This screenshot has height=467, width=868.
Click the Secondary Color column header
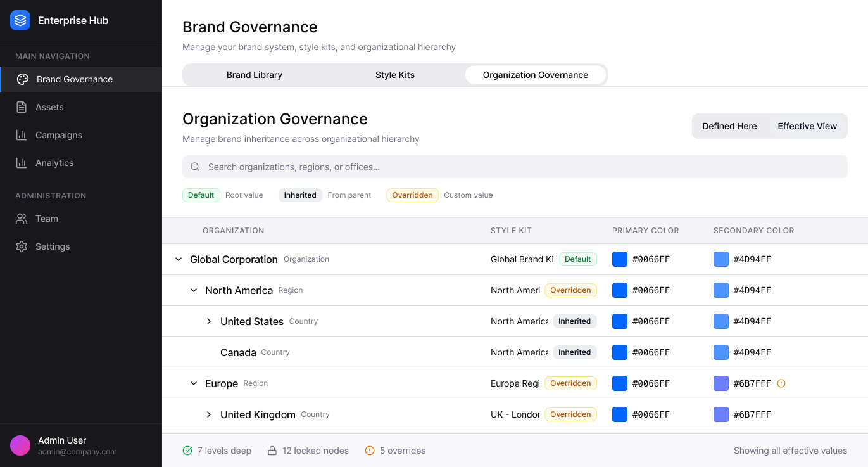tap(754, 231)
